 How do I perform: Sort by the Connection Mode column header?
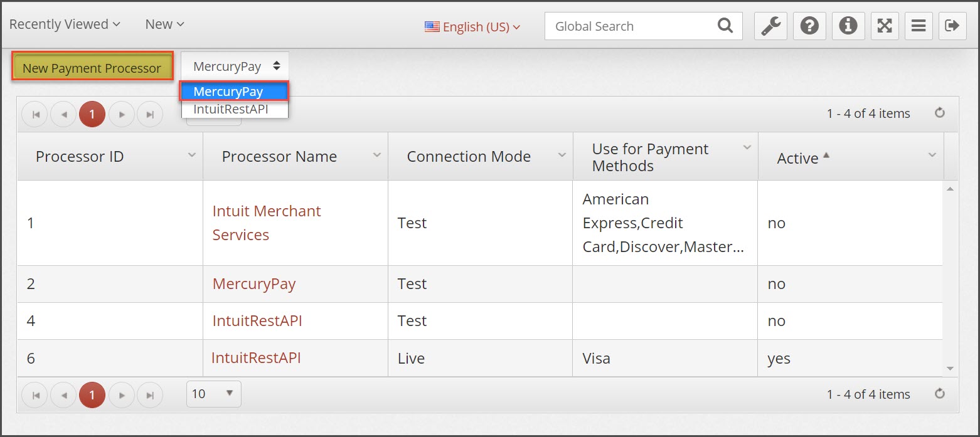[469, 157]
